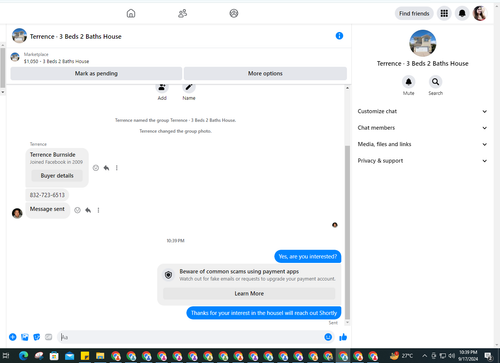Screen dimensions: 500x363
Task: Open more actions for "Message sent" message
Action: point(98,210)
